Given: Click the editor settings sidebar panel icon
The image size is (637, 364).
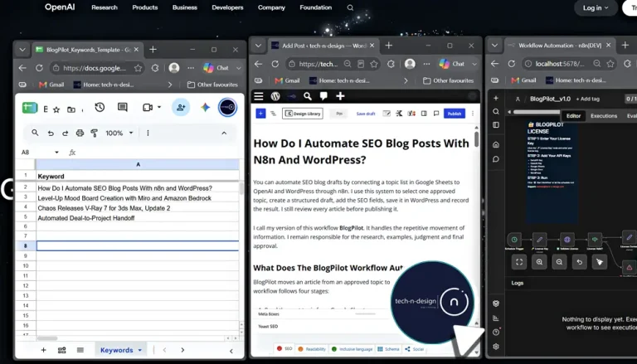Looking at the screenshot, I should 424,114.
